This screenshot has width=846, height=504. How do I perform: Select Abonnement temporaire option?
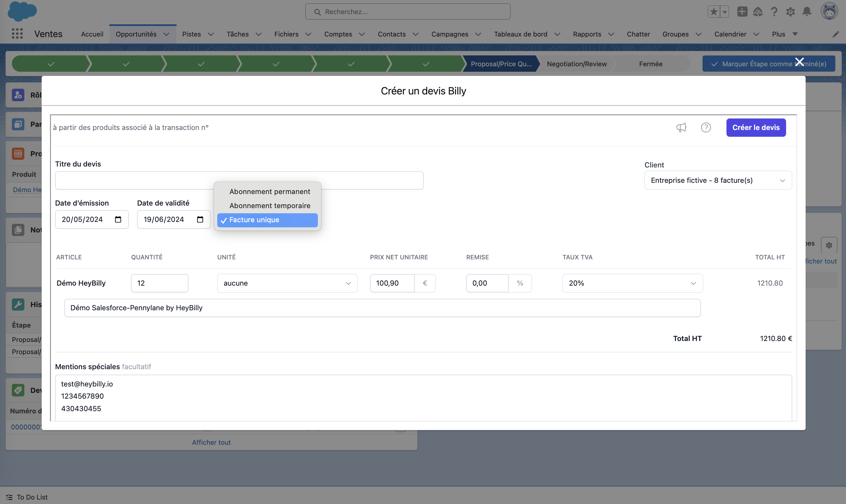point(269,206)
